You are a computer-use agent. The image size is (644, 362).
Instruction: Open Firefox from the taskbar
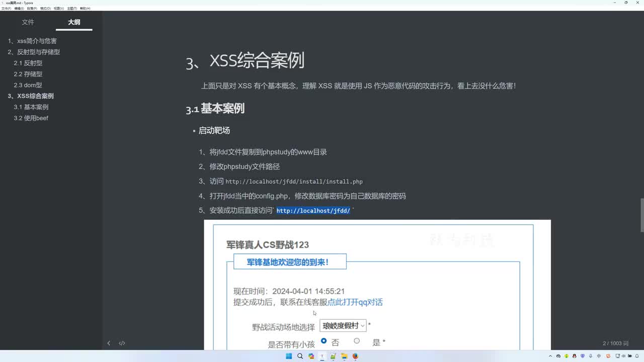(355, 356)
